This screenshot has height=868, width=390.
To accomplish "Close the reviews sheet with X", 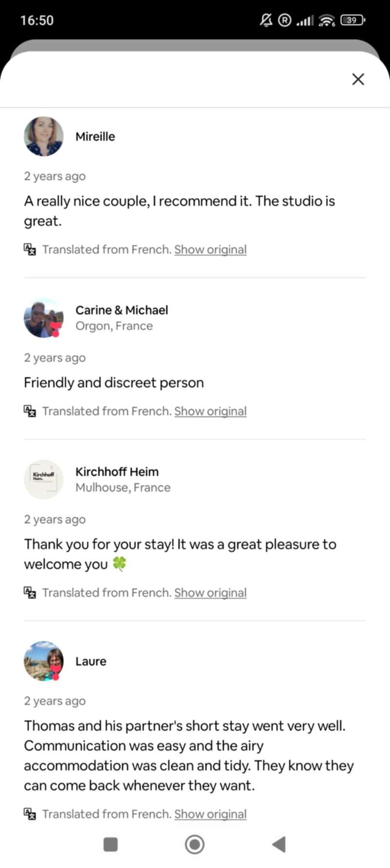I will (358, 79).
